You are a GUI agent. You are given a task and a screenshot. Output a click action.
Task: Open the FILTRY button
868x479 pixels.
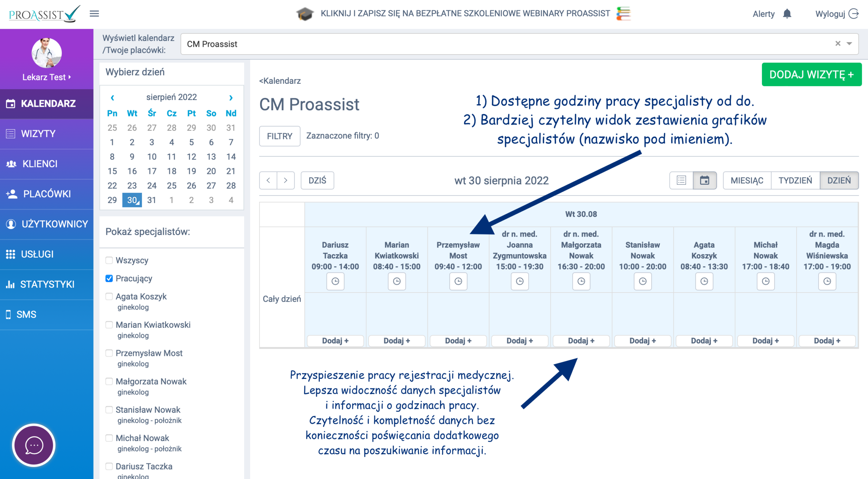280,136
